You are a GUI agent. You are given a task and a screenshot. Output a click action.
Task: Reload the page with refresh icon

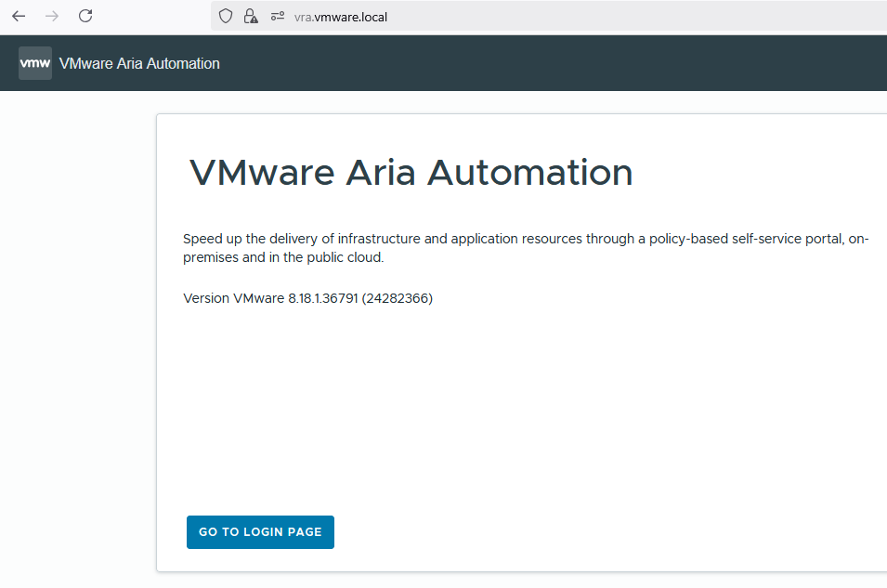click(x=85, y=16)
